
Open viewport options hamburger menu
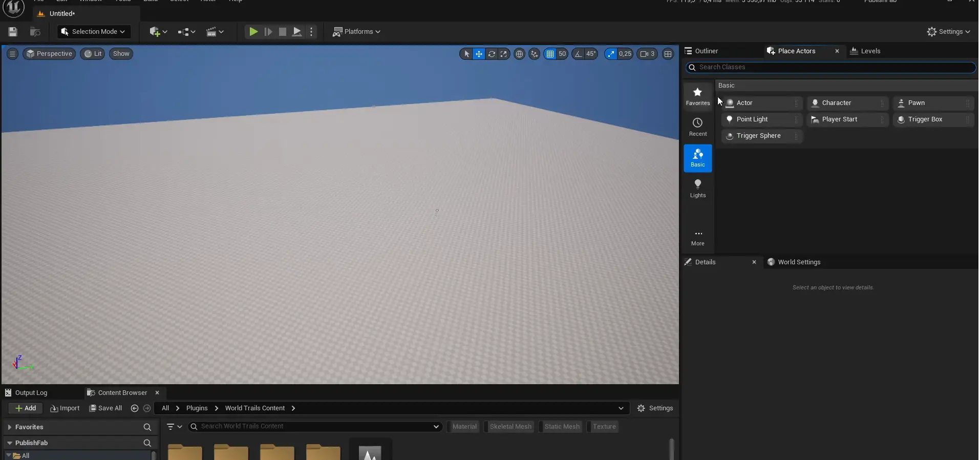[13, 54]
